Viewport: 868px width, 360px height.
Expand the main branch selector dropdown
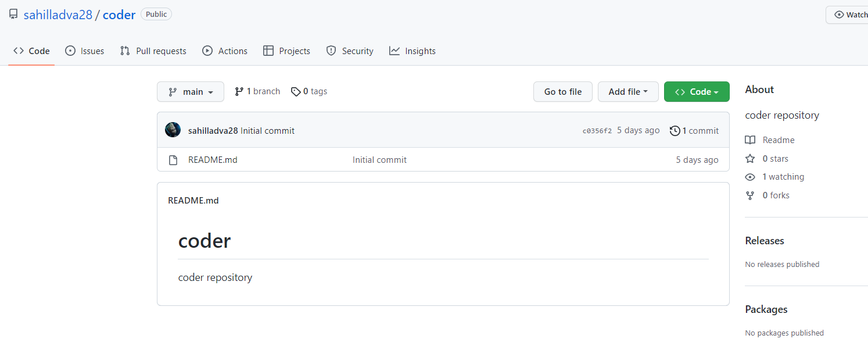click(191, 92)
